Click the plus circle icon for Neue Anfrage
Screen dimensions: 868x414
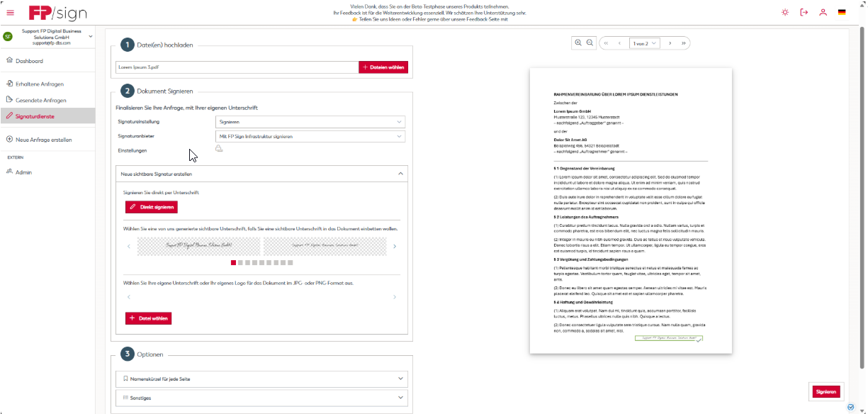point(9,139)
